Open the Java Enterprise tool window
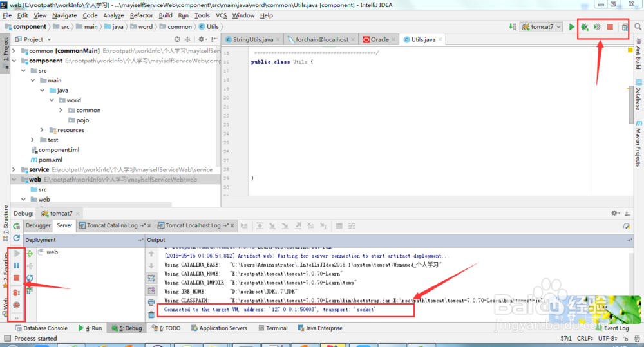The height and width of the screenshot is (347, 644). [x=320, y=328]
